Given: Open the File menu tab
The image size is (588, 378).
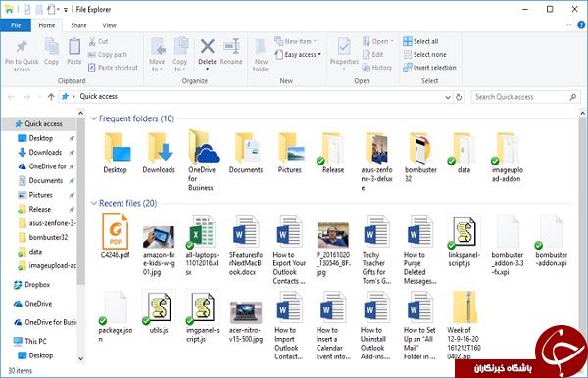Looking at the screenshot, I should click(x=16, y=25).
